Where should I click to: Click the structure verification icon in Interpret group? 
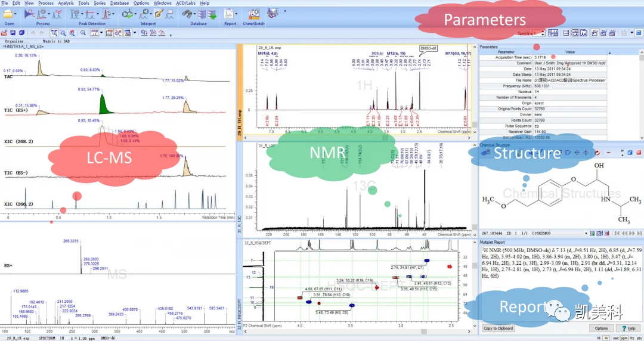pyautogui.click(x=128, y=14)
